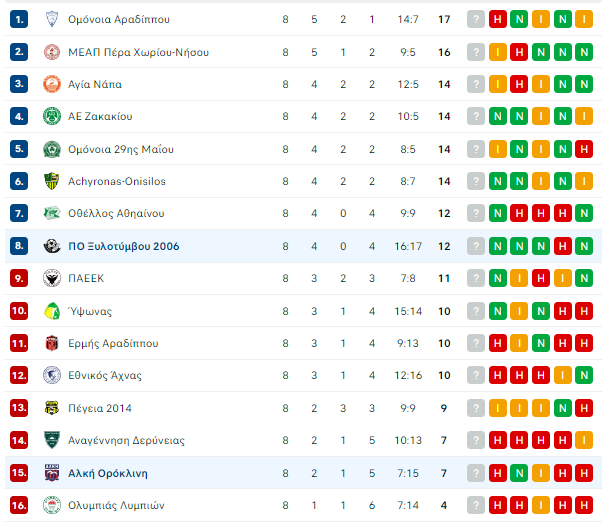Open the ΠΟ Ξυλοτύμβου 2006 team page
Viewport: 606px width, 529px height.
pos(124,246)
